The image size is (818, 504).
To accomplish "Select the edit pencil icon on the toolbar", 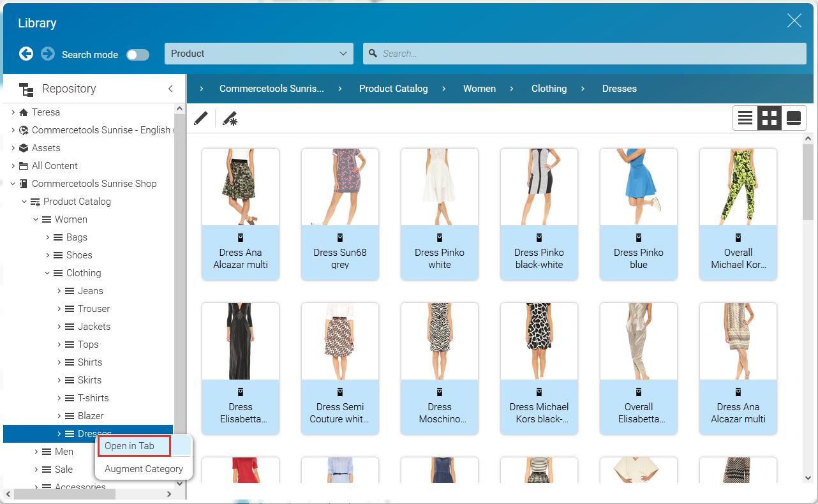I will pos(200,118).
